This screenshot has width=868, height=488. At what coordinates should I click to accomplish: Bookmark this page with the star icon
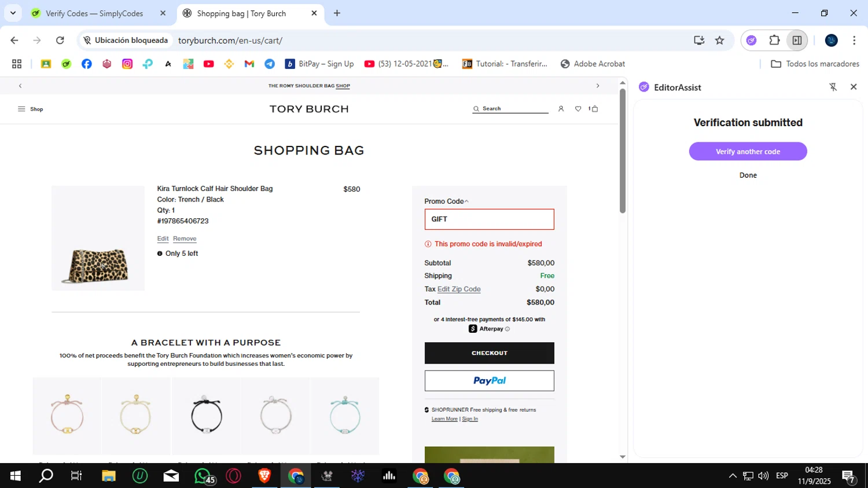tap(719, 41)
